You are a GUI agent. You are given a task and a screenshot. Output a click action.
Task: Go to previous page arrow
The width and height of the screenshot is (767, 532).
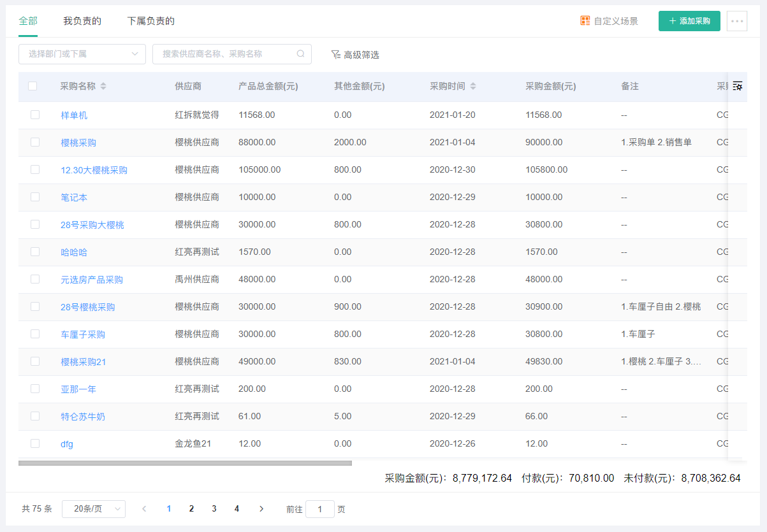point(145,508)
